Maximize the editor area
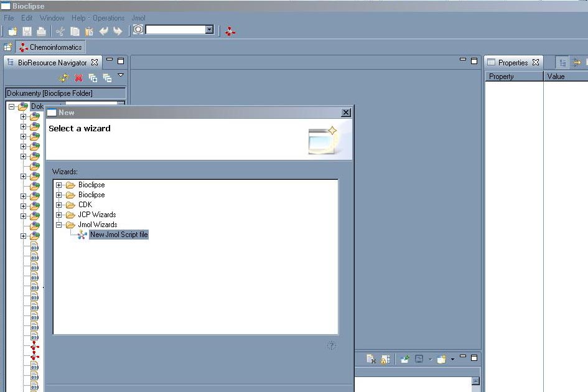The image size is (588, 392). pos(474,61)
